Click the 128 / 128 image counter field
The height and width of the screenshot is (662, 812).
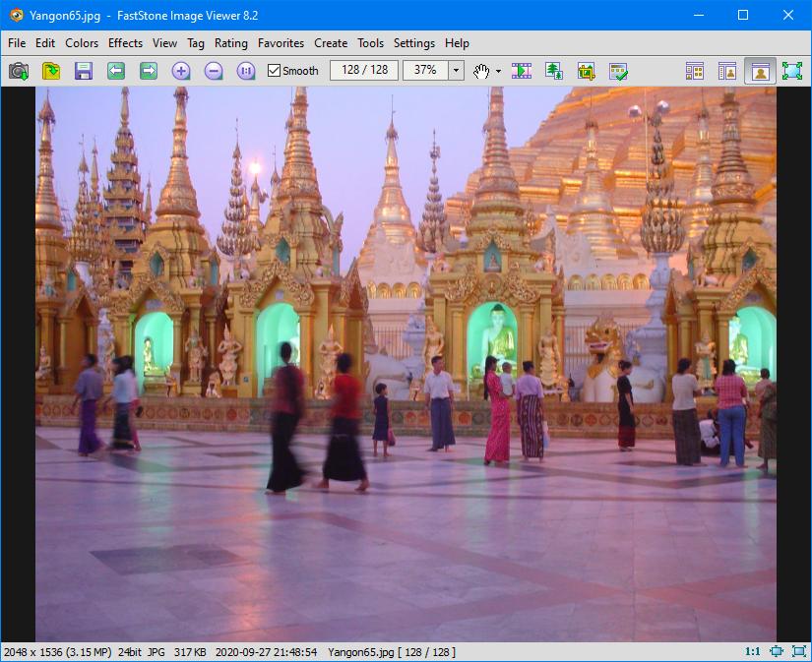click(364, 71)
